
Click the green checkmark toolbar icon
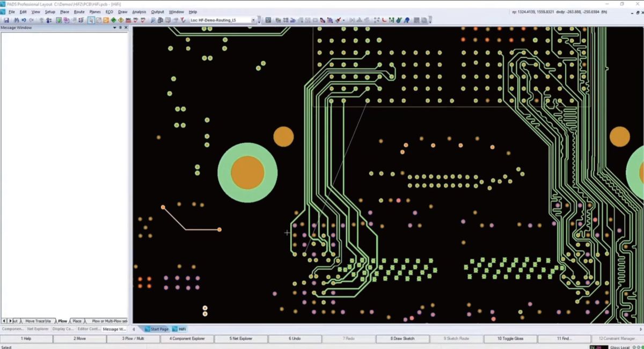399,20
